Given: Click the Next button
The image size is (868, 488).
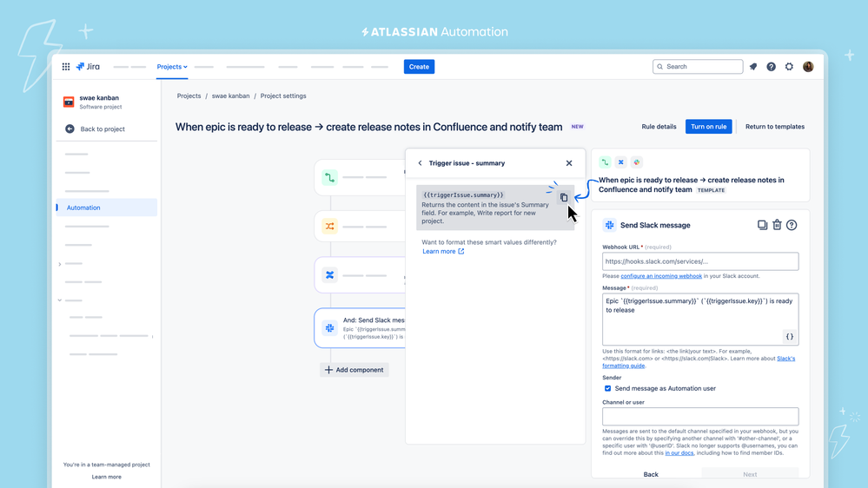Looking at the screenshot, I should [750, 474].
